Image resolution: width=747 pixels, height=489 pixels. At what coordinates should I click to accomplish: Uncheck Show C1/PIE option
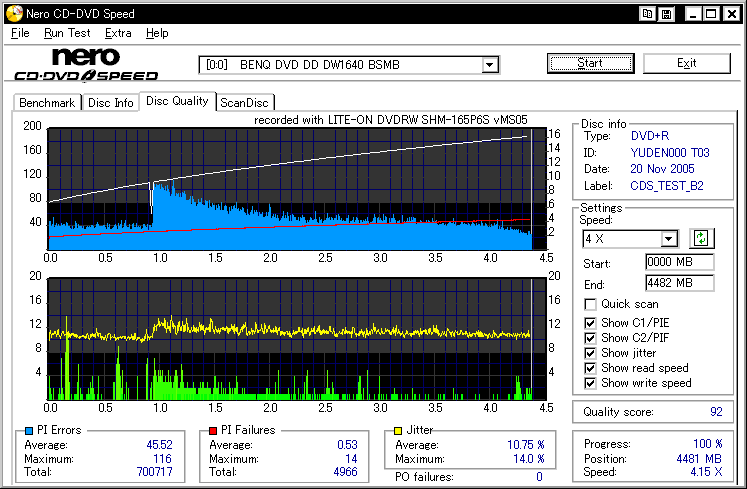click(591, 321)
